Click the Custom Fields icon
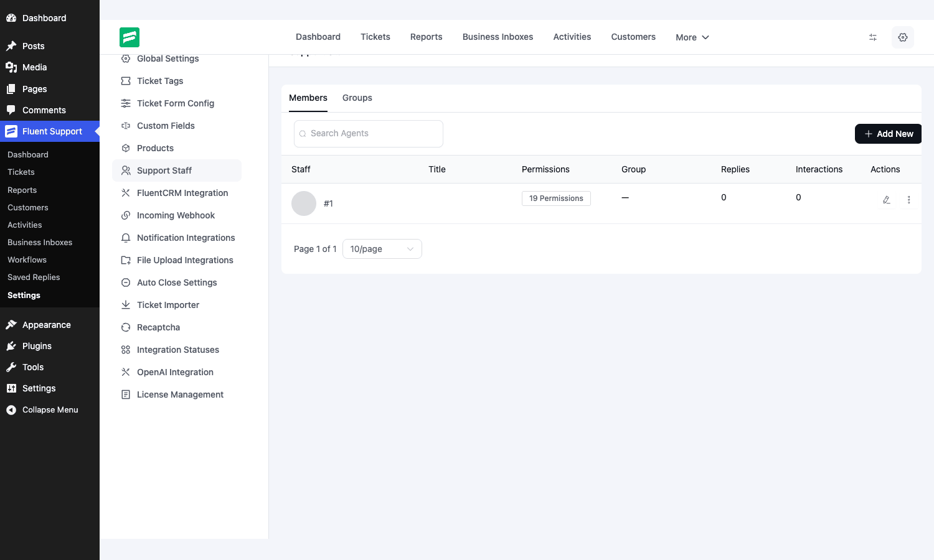The width and height of the screenshot is (934, 560). 126,126
